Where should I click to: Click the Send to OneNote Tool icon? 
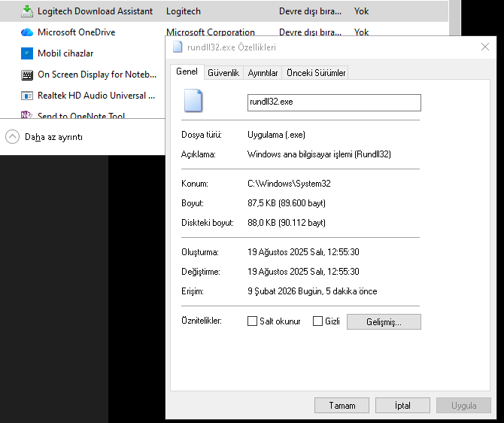click(x=26, y=114)
